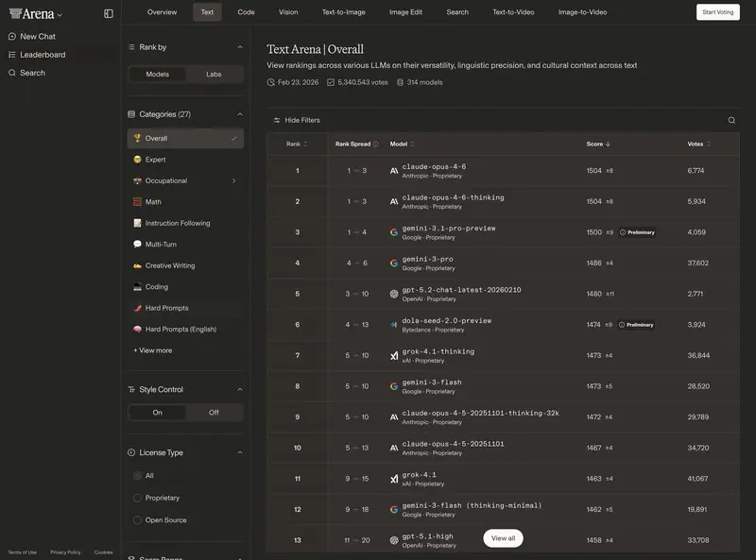Viewport: 756px width, 560px height.
Task: Select the Coding category
Action: click(x=157, y=287)
